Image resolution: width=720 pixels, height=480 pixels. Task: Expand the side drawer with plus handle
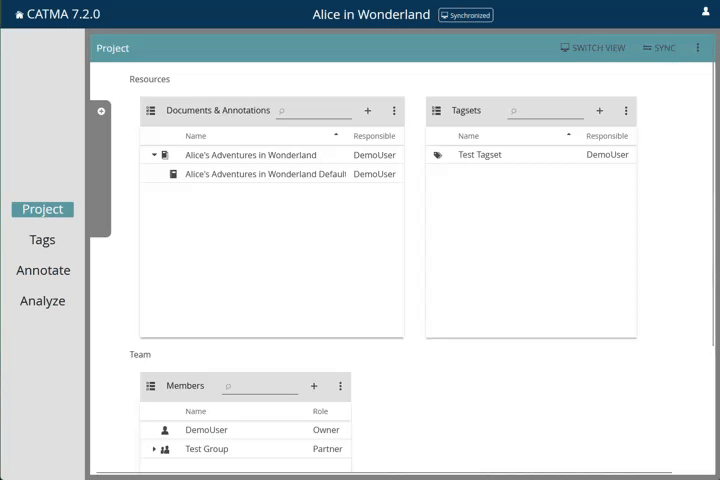coord(101,111)
